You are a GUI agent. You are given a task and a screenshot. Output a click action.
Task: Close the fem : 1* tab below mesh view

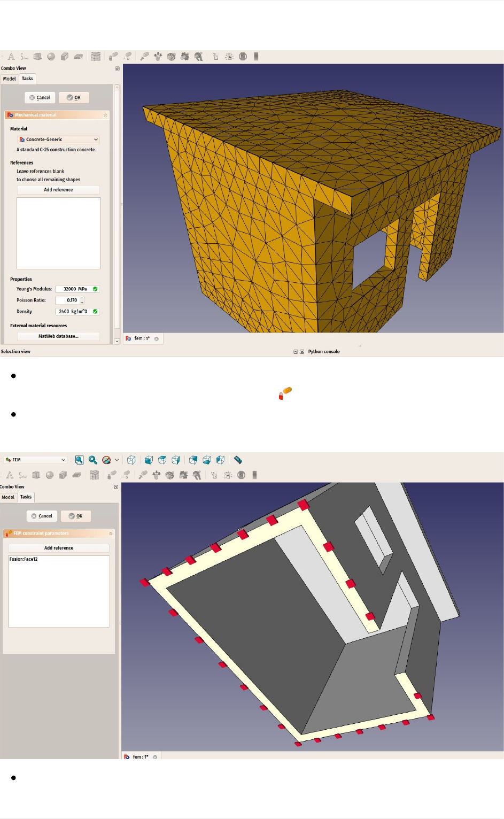click(157, 339)
